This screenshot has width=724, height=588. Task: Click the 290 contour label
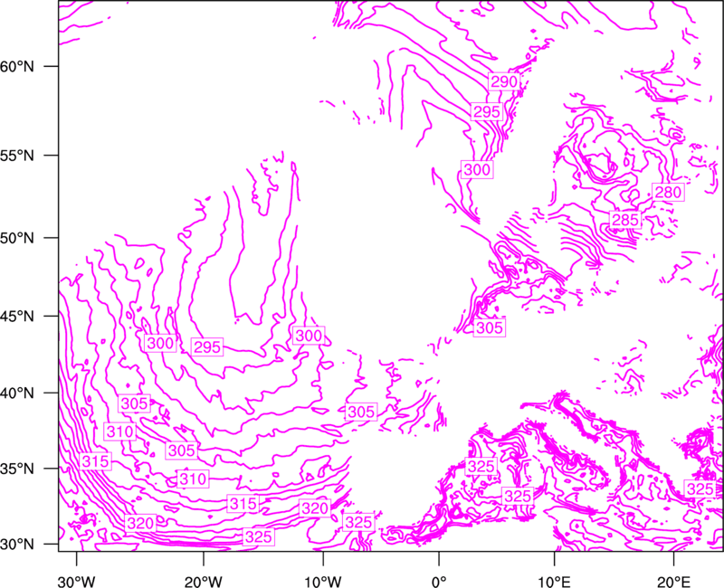(x=504, y=81)
